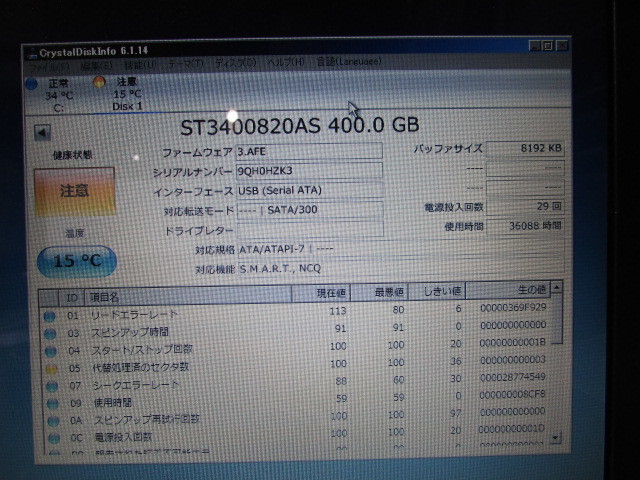Close the CrystalDiskInfo window
640x480 pixels.
point(562,45)
